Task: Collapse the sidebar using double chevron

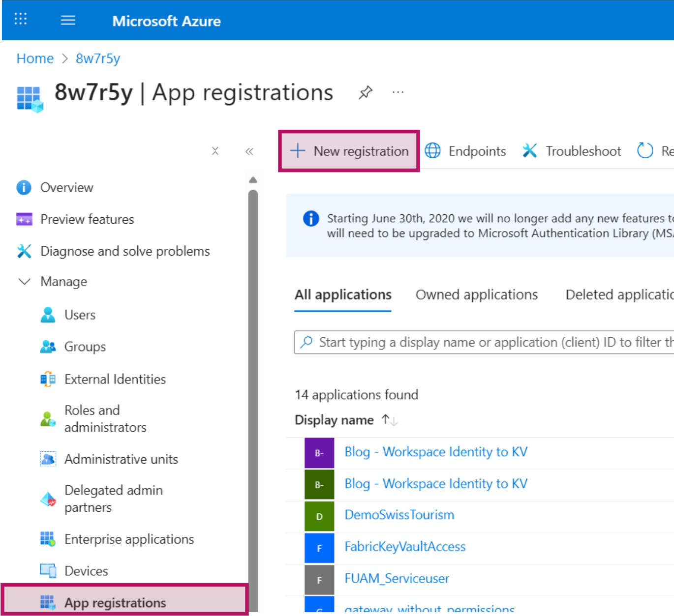Action: 249,151
